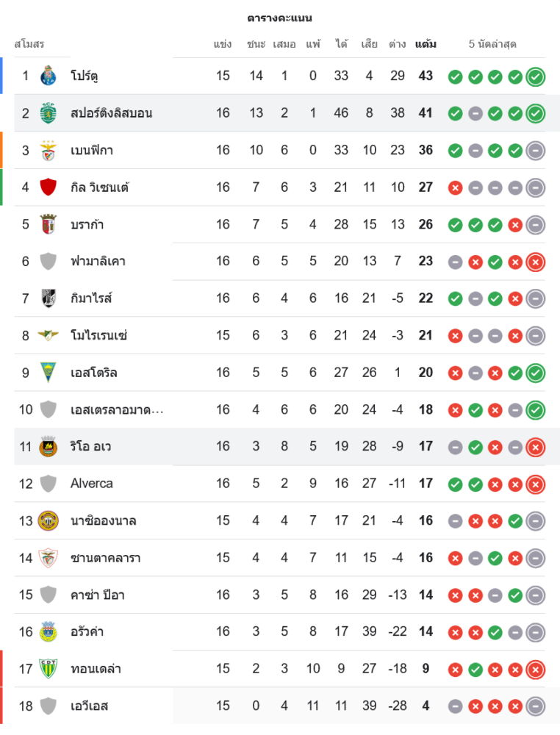Viewport: 560px width, 735px height.
Task: Click the Rio Ave club crest
Action: pos(49,446)
